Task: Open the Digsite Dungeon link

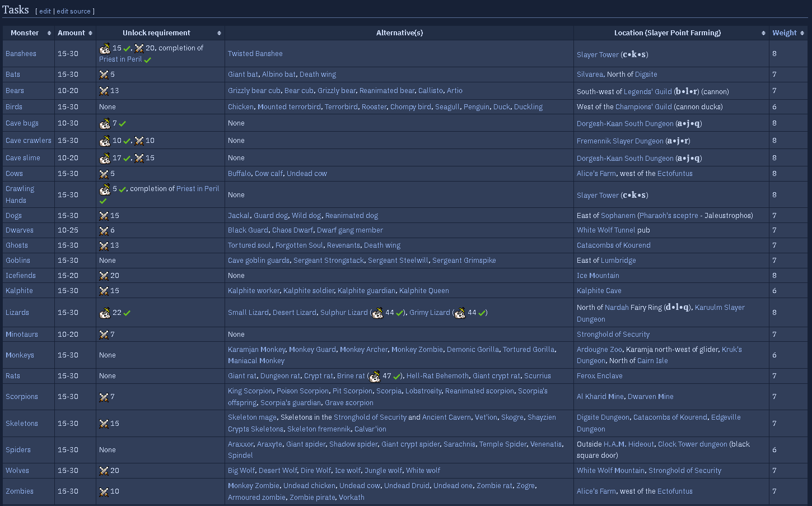Action: 603,417
